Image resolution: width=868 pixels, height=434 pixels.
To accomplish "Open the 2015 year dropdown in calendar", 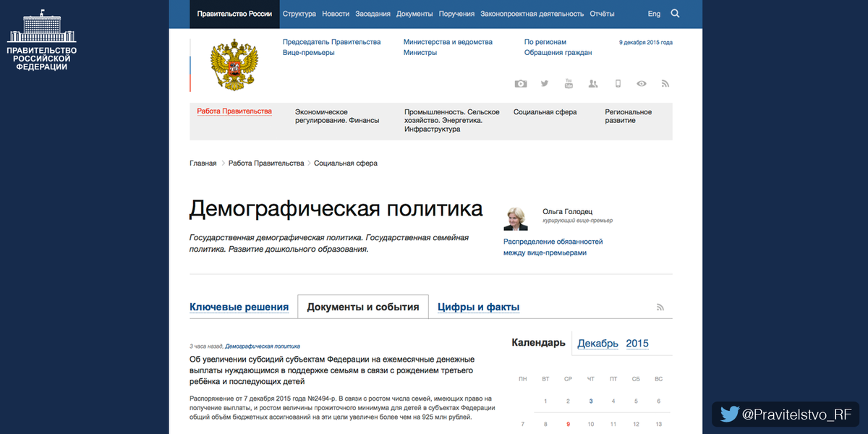I will [637, 344].
